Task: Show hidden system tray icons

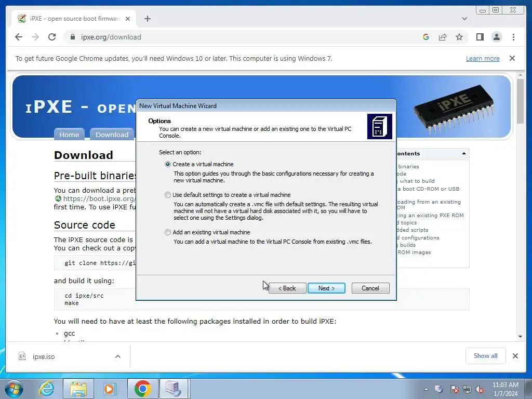Action: (x=426, y=390)
